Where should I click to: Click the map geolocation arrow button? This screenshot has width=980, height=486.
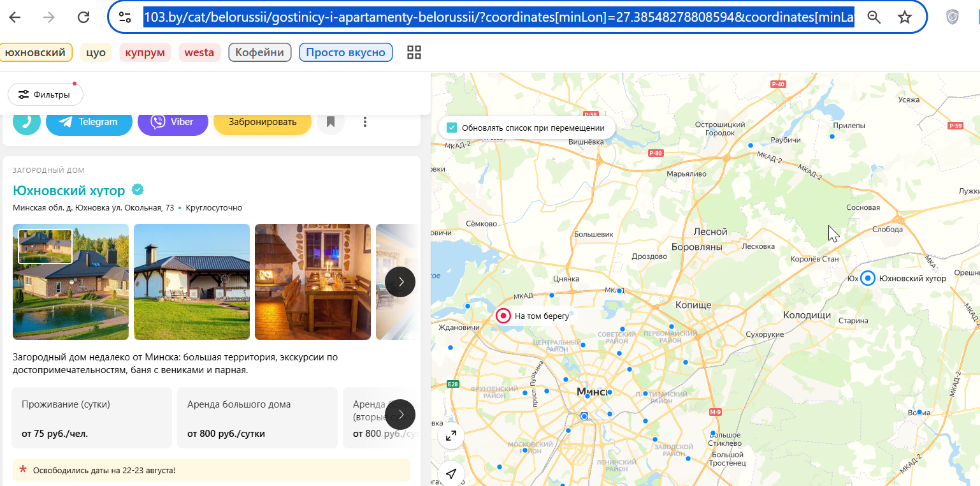coord(451,474)
